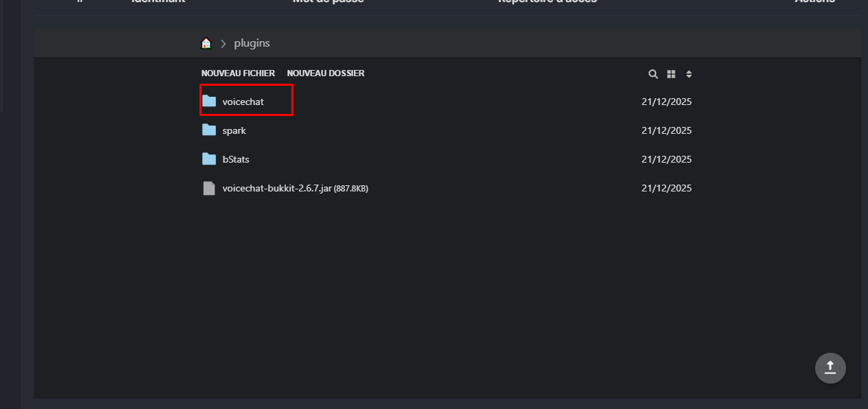Go to the home root directory icon
Viewport: 868px width, 409px height.
coord(206,43)
